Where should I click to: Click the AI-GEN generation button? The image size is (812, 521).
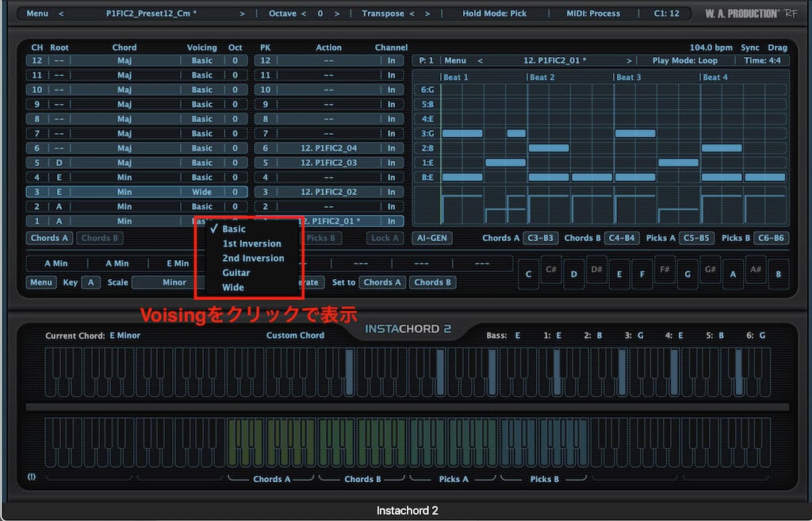[x=431, y=237]
